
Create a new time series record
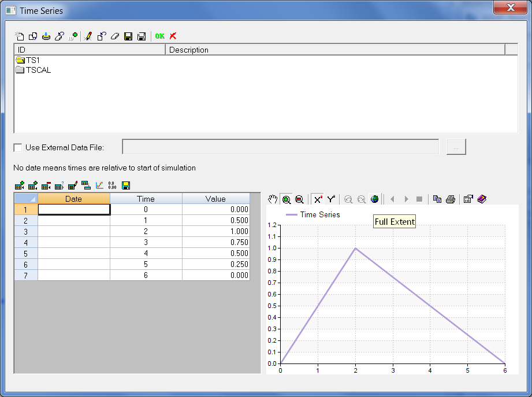(x=19, y=36)
